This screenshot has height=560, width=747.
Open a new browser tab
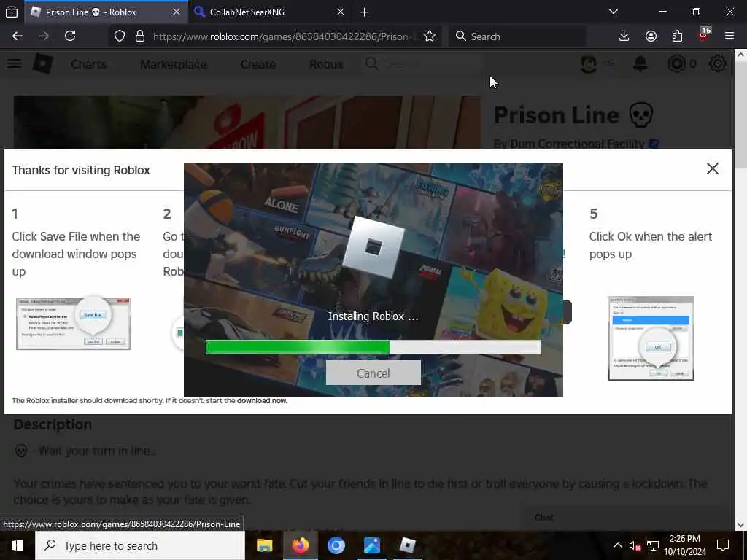[x=365, y=12]
